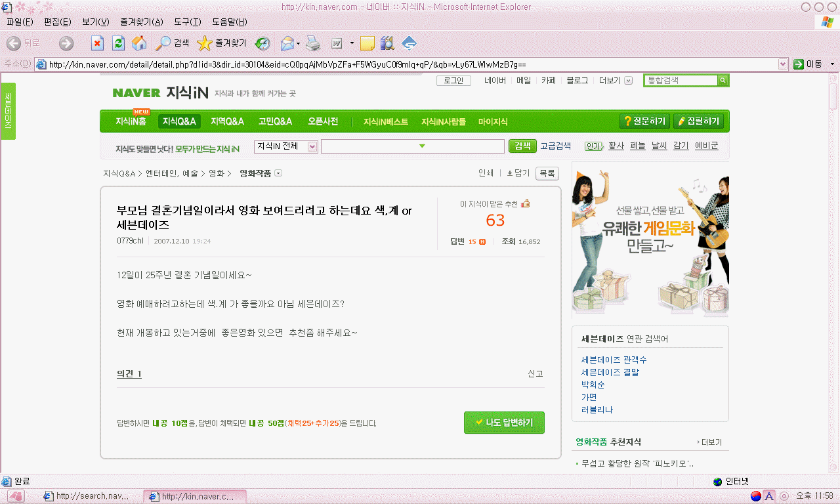Expand the address bar URL dropdown
Screen dimensions: 840x504
(x=782, y=64)
